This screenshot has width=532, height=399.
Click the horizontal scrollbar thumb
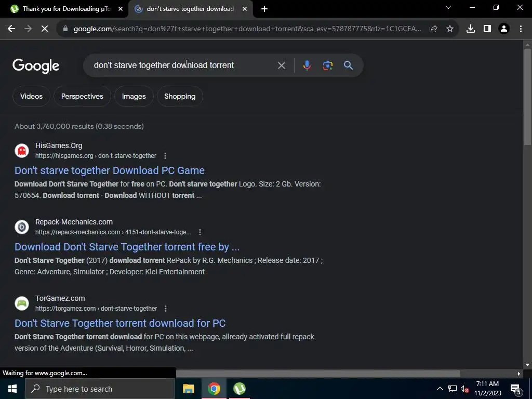point(318,374)
